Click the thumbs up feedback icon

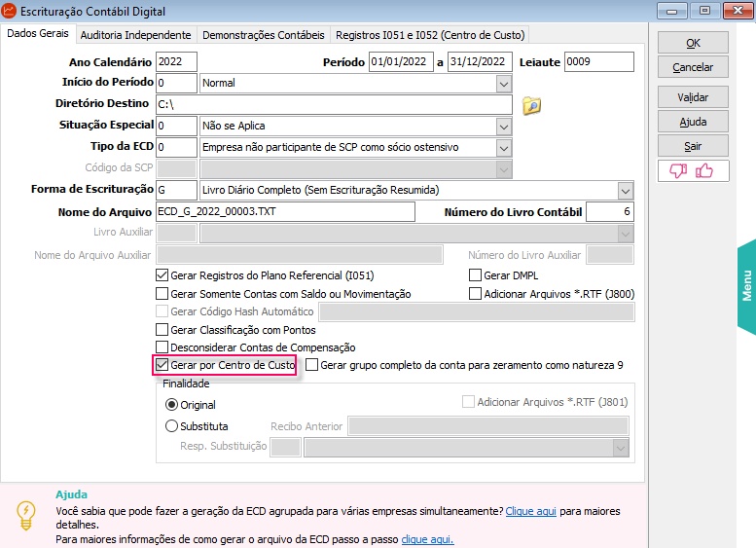tap(703, 170)
